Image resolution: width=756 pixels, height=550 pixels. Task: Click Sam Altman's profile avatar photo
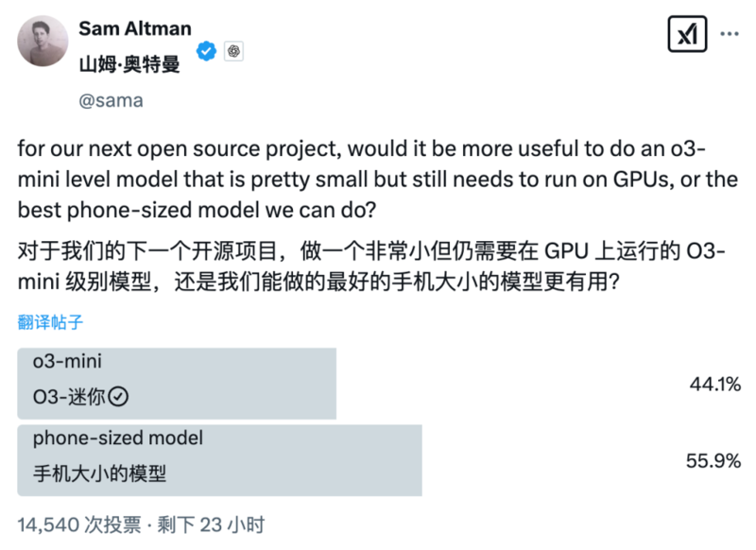(x=43, y=41)
